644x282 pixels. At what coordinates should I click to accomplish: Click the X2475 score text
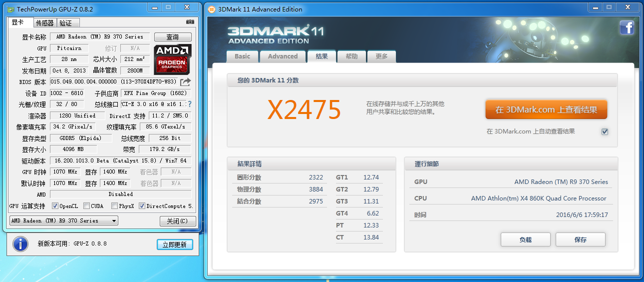304,109
